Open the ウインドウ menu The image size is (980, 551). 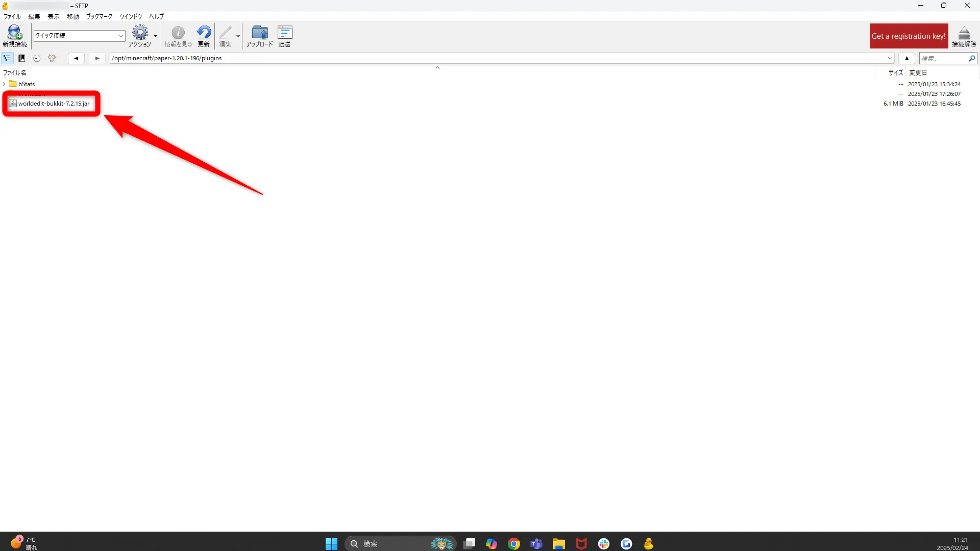(131, 16)
